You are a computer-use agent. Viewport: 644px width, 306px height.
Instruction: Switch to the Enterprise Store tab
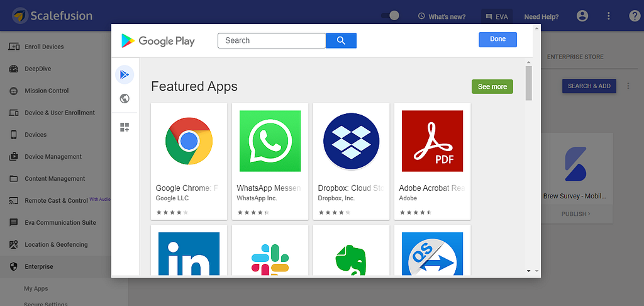point(575,57)
